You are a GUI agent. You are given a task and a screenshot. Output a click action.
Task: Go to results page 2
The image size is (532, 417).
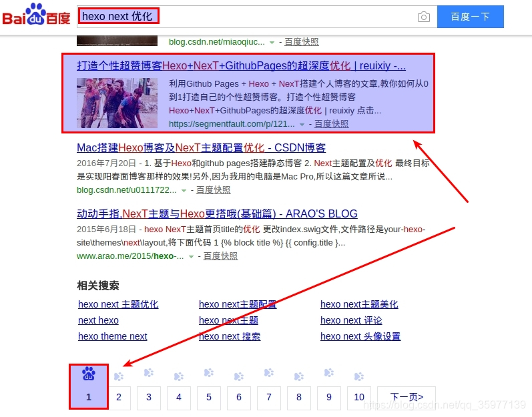pyautogui.click(x=119, y=397)
